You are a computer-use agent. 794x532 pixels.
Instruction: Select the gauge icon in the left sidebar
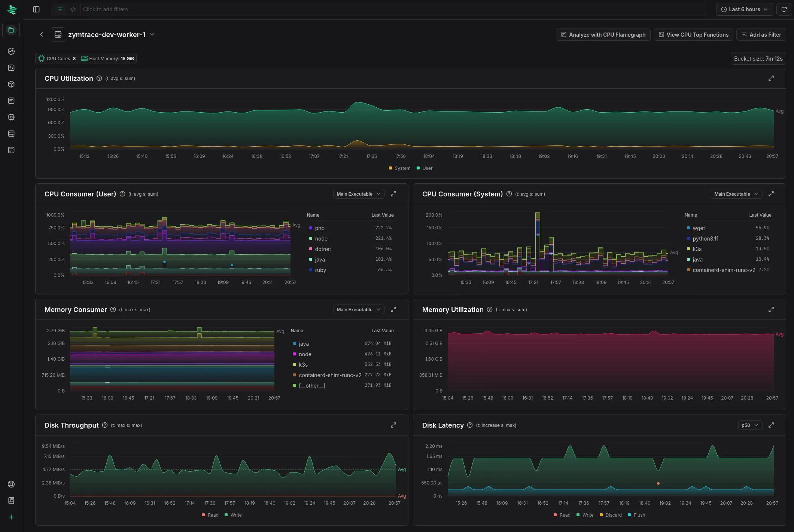coord(11,51)
